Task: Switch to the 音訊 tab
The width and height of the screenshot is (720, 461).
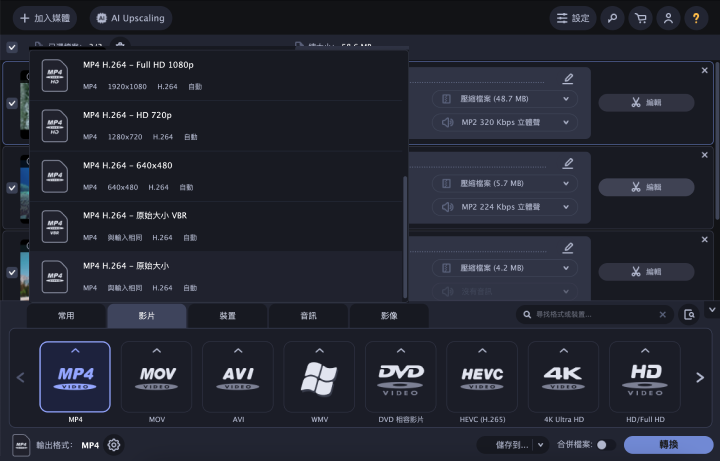Action: pyautogui.click(x=309, y=315)
